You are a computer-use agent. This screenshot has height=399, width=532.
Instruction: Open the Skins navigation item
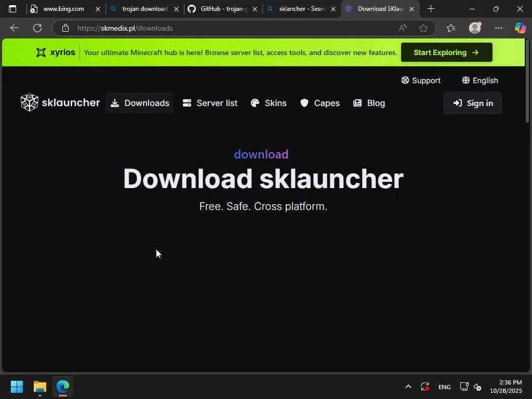pos(269,103)
